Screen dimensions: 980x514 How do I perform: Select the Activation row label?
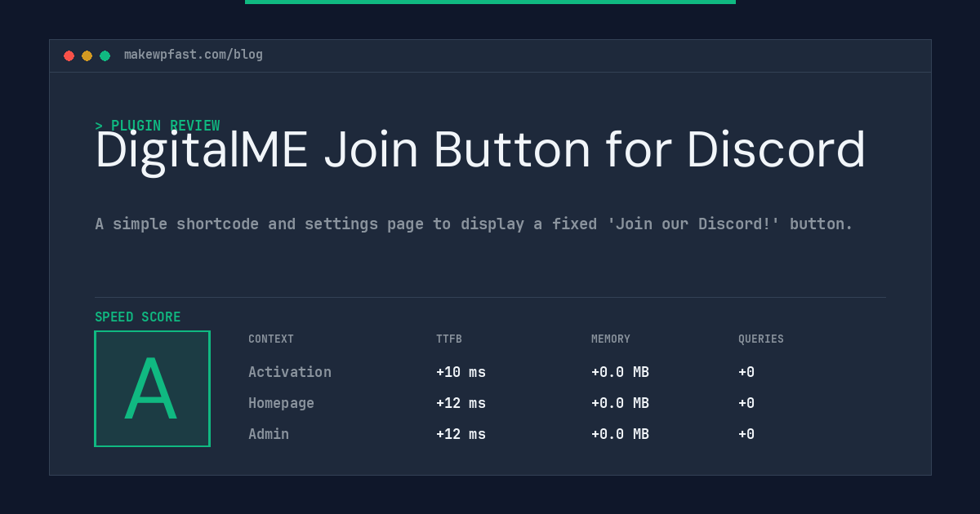tap(290, 372)
